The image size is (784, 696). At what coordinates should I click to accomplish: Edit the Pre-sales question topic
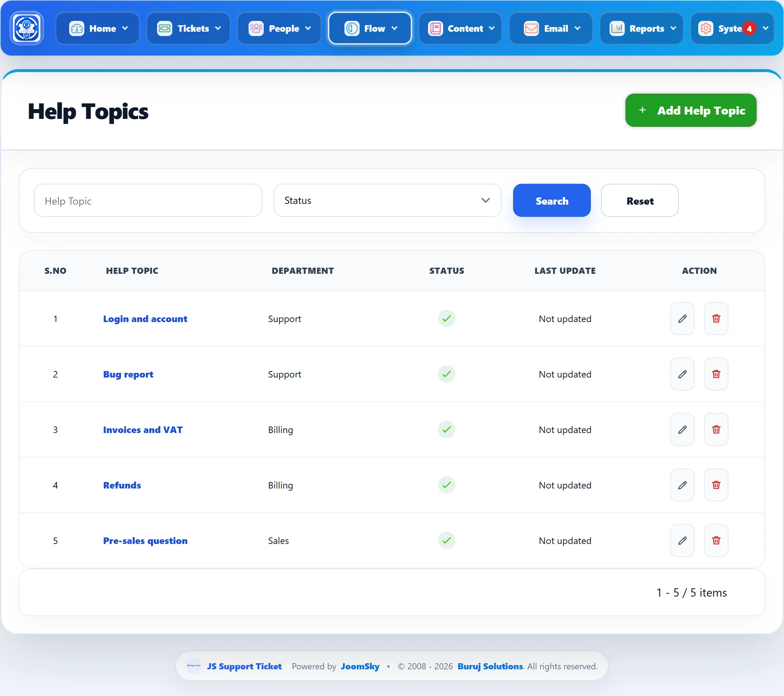coord(682,540)
